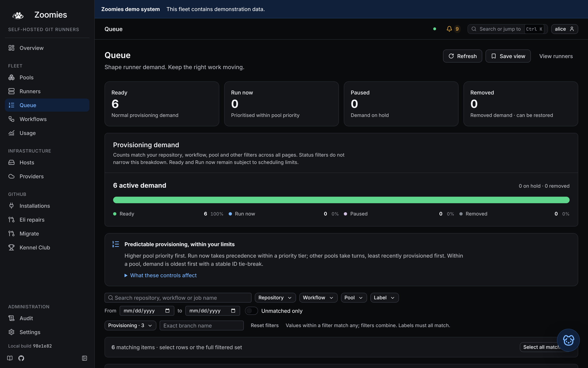This screenshot has height=368, width=588.
Task: Open the notifications bell icon
Action: pyautogui.click(x=449, y=29)
